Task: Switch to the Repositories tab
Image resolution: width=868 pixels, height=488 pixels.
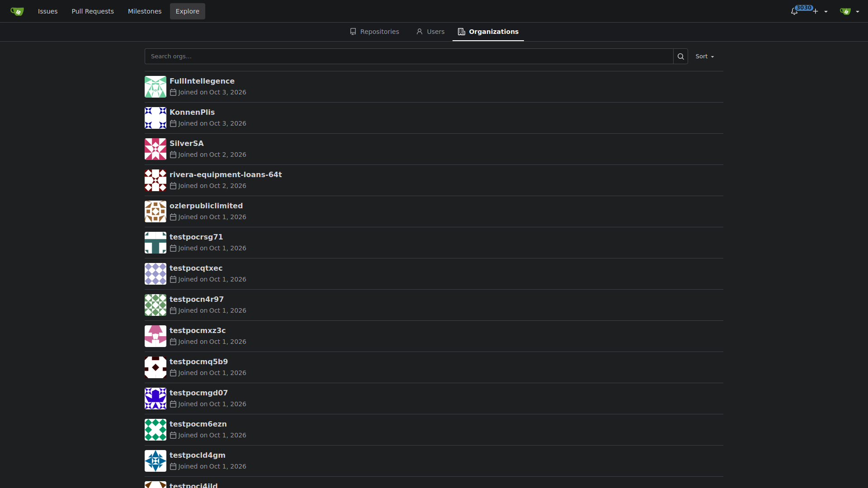Action: [374, 32]
